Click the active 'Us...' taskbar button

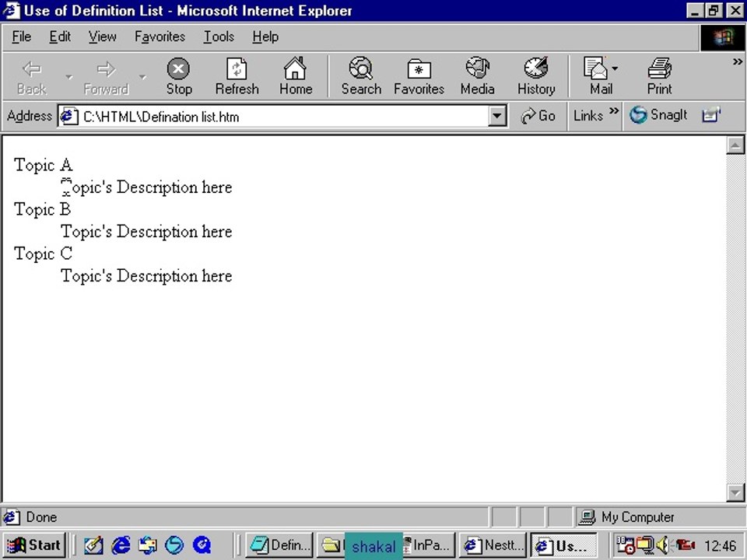563,545
